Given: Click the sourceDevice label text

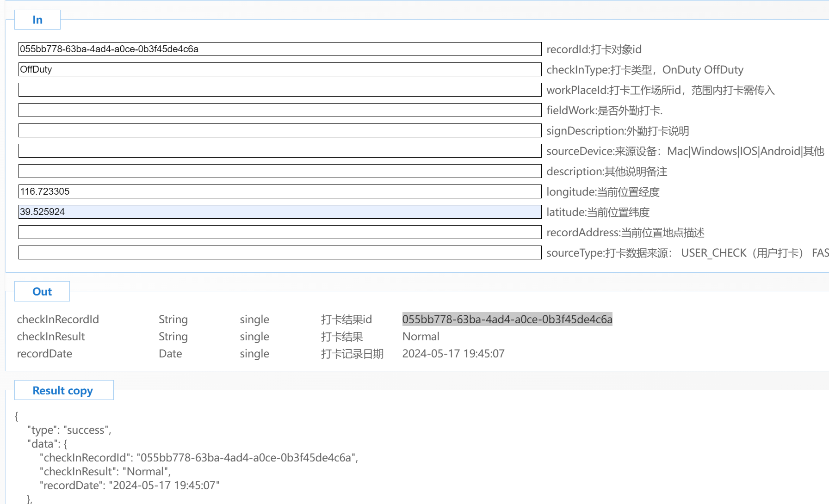Looking at the screenshot, I should [685, 151].
